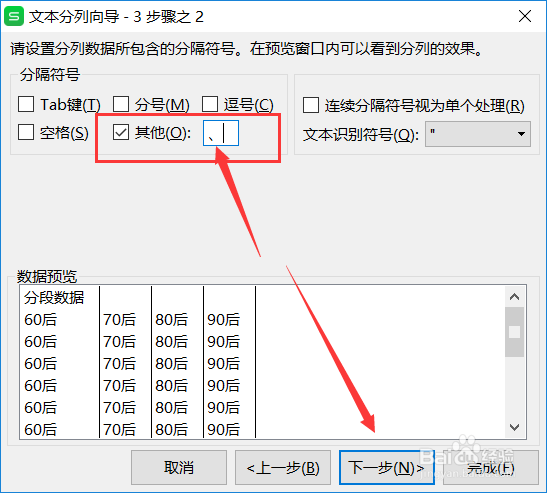
Task: Click first row 90后 preview cell
Action: click(x=223, y=320)
